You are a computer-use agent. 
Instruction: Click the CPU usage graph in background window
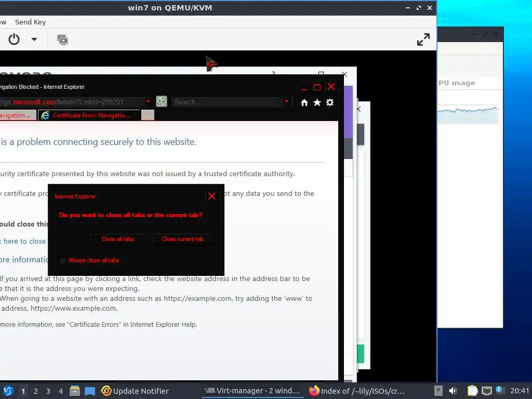pos(468,114)
